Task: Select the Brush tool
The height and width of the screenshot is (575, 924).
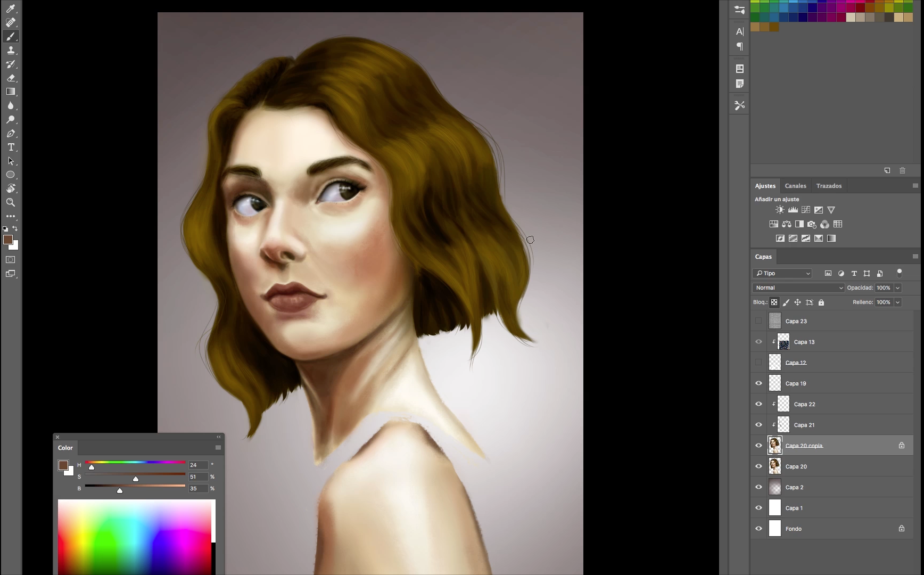Action: click(x=11, y=36)
